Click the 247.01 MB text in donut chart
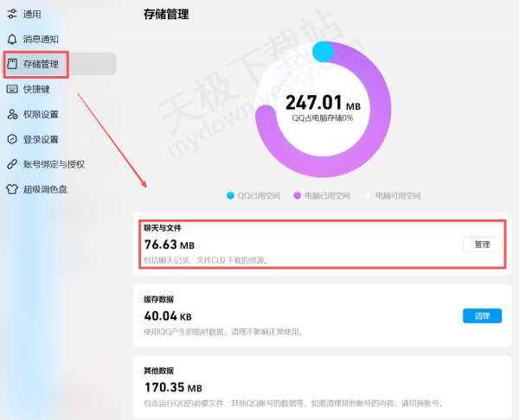This screenshot has height=420, width=519. pyautogui.click(x=322, y=103)
